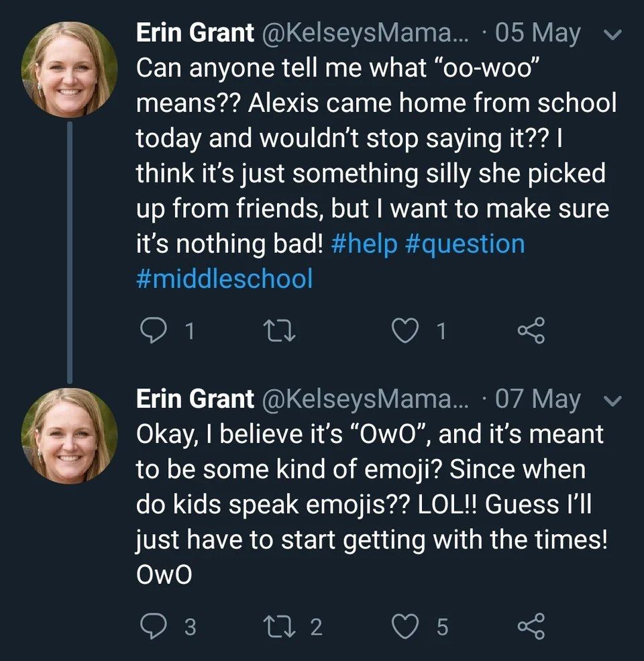644x661 pixels.
Task: Open the #middleschool hashtag
Action: [225, 278]
